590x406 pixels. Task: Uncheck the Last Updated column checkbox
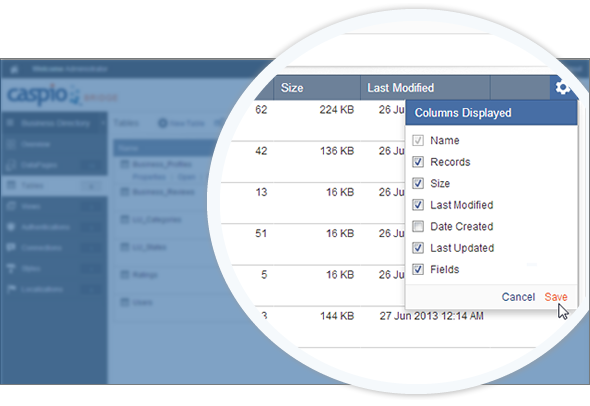[418, 248]
